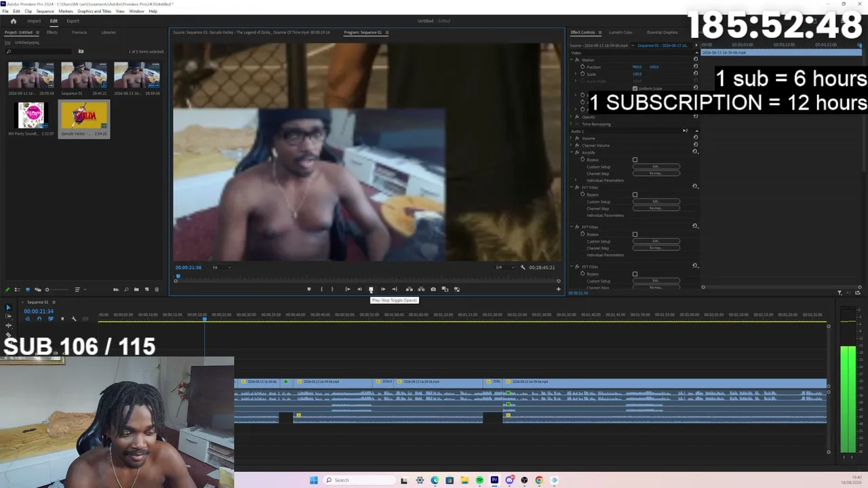Toggle timeline snapping magnet icon
This screenshot has width=868, height=488.
tap(39, 319)
